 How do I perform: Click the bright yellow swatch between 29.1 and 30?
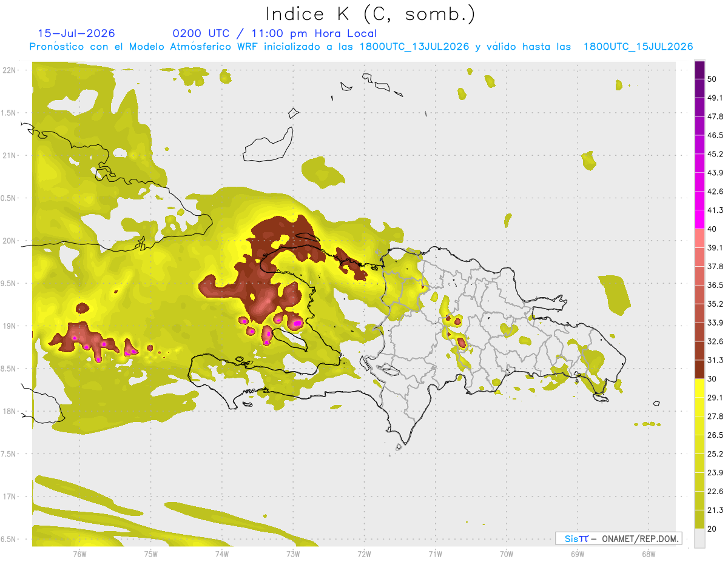pos(699,388)
